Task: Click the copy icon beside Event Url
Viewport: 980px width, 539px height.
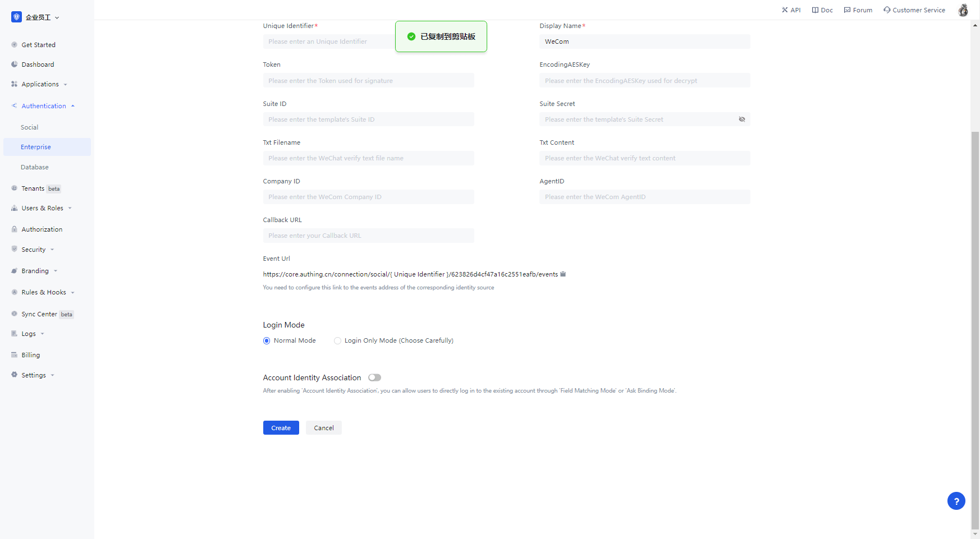Action: tap(563, 274)
